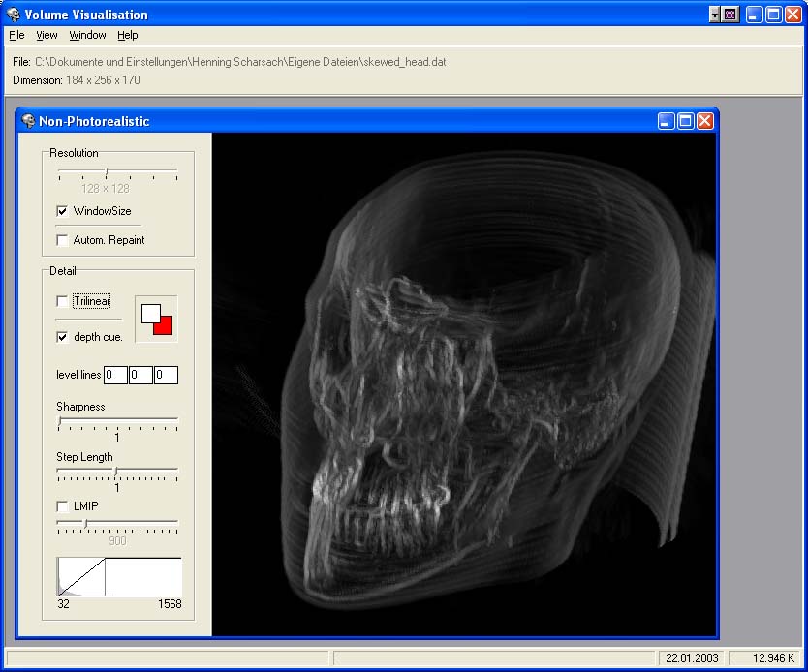Click the Volume Visualisation app icon
The height and width of the screenshot is (672, 808).
point(12,15)
